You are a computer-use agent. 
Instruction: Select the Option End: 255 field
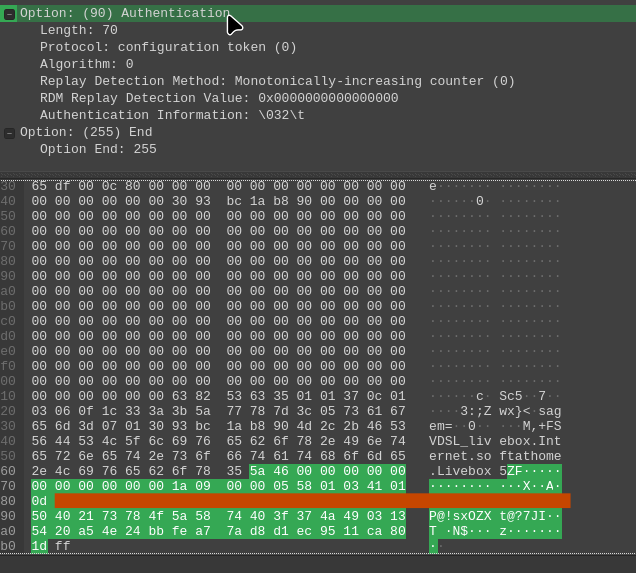click(98, 150)
